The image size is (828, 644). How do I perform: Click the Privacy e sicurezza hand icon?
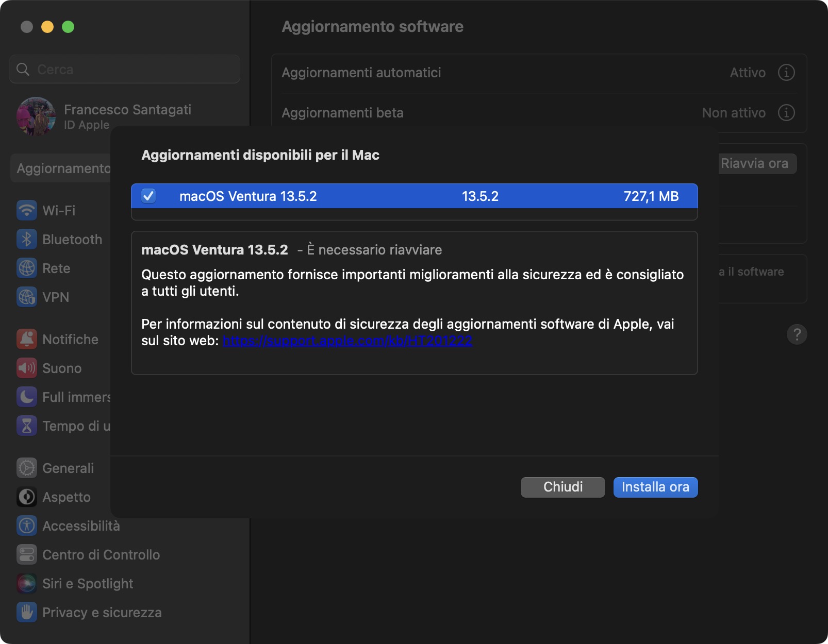tap(27, 612)
